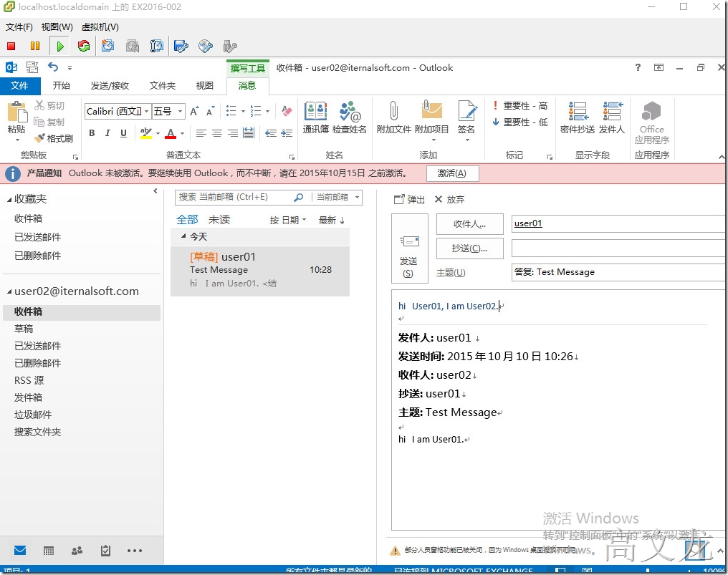Click the Send (发送) button
Image resolution: width=728 pixels, height=575 pixels.
point(410,248)
